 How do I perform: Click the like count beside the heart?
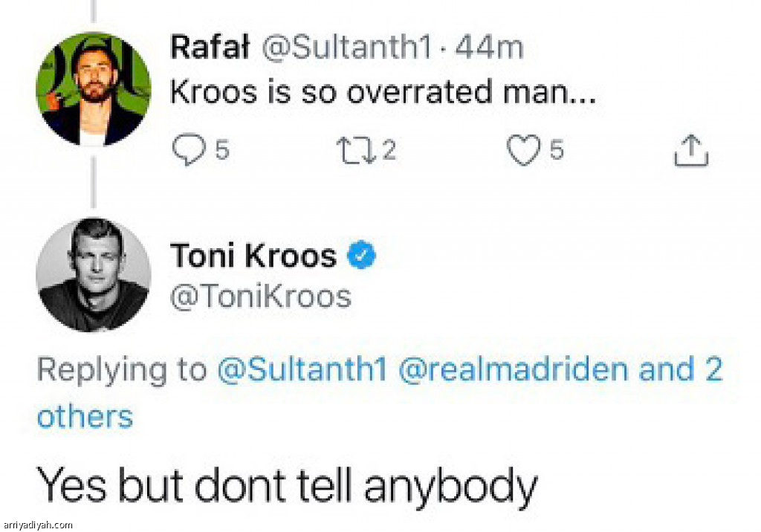[x=556, y=150]
